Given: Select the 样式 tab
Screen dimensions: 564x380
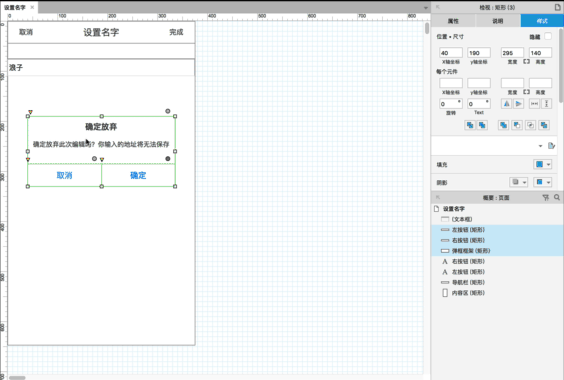Looking at the screenshot, I should tap(542, 21).
